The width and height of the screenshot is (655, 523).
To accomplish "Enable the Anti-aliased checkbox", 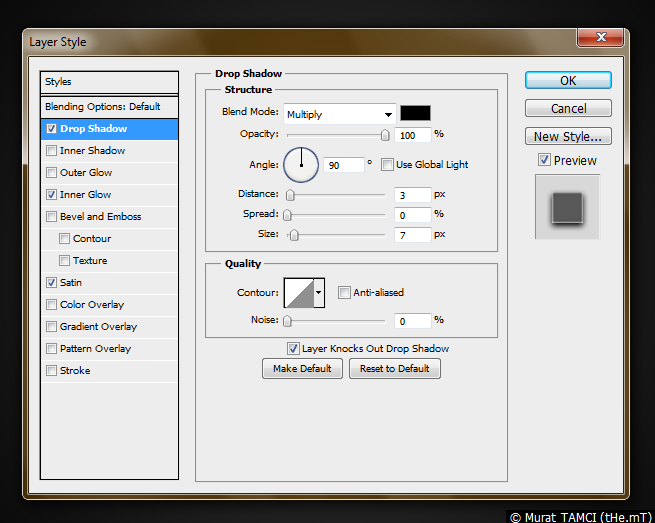I will pyautogui.click(x=344, y=292).
